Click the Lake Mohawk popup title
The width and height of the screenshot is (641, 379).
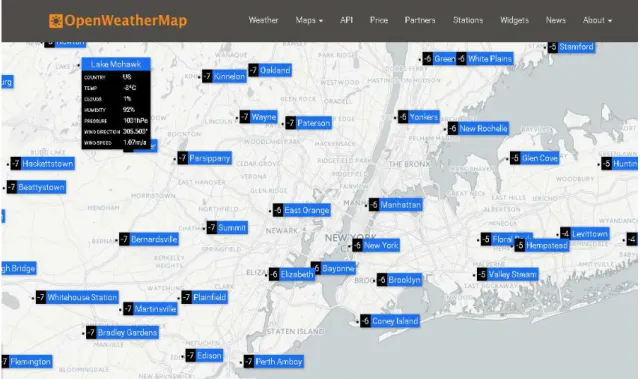[116, 64]
